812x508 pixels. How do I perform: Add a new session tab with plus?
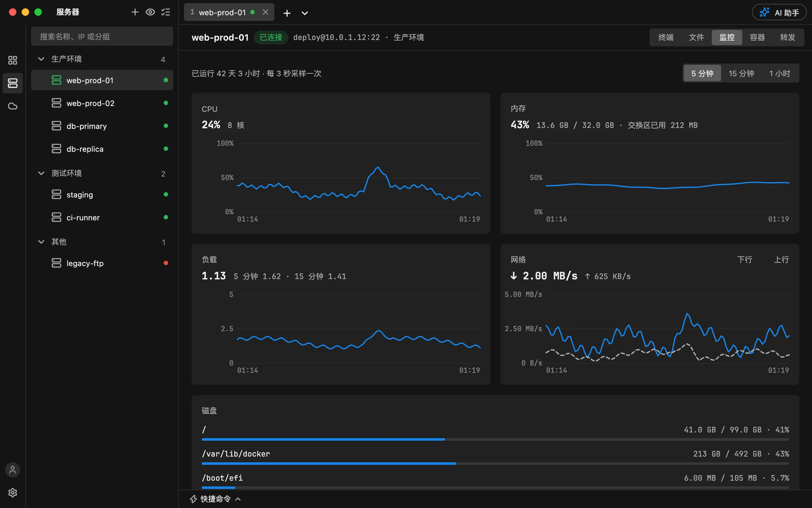pyautogui.click(x=287, y=13)
